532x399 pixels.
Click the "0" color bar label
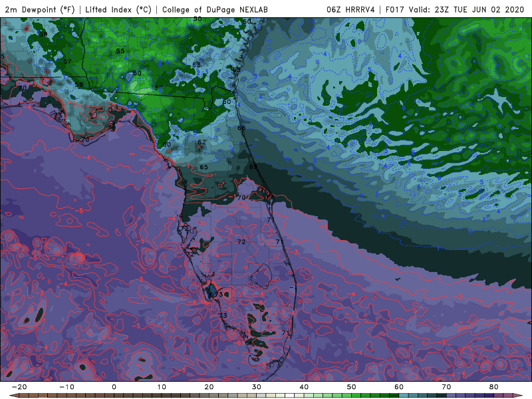[114, 387]
